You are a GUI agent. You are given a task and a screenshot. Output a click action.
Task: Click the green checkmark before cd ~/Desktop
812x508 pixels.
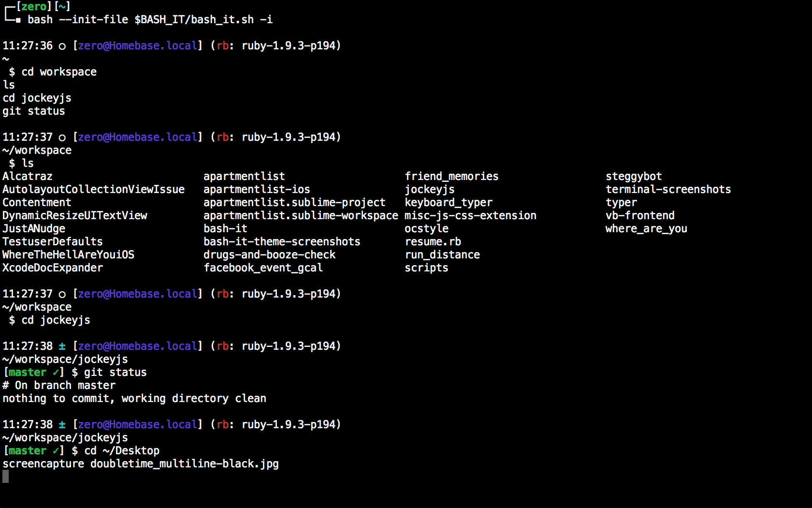[x=56, y=450]
